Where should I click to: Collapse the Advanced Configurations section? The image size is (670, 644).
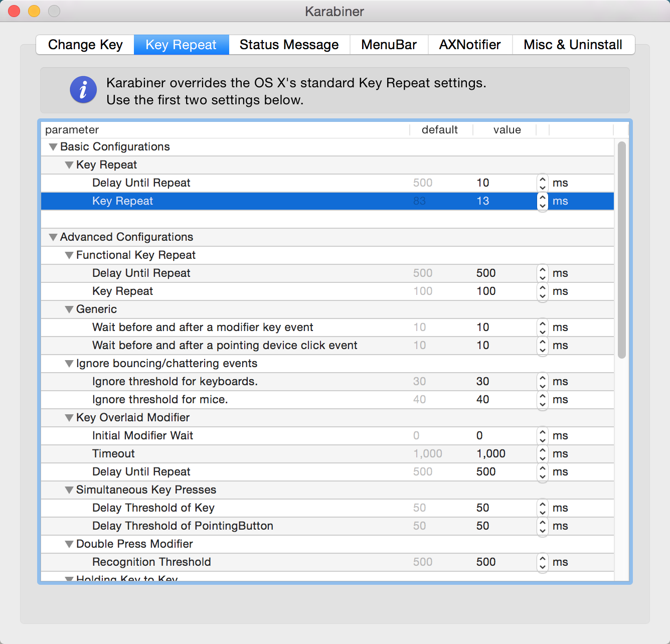coord(53,237)
